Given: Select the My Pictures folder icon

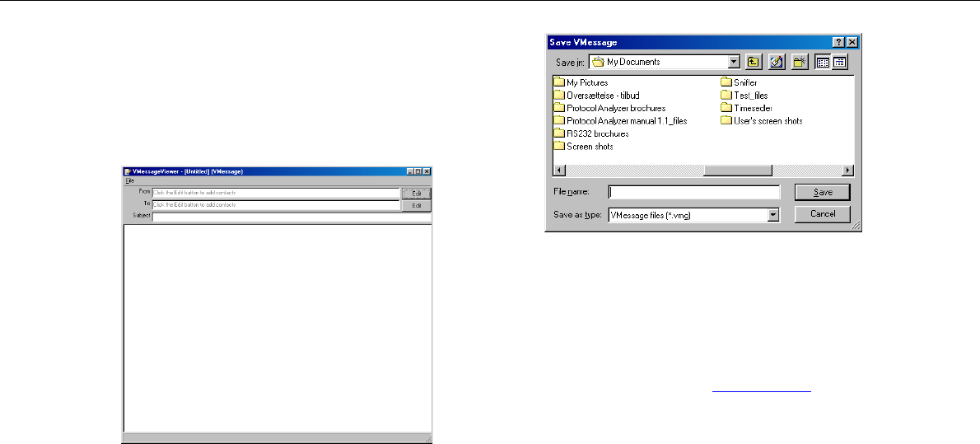Looking at the screenshot, I should click(558, 82).
